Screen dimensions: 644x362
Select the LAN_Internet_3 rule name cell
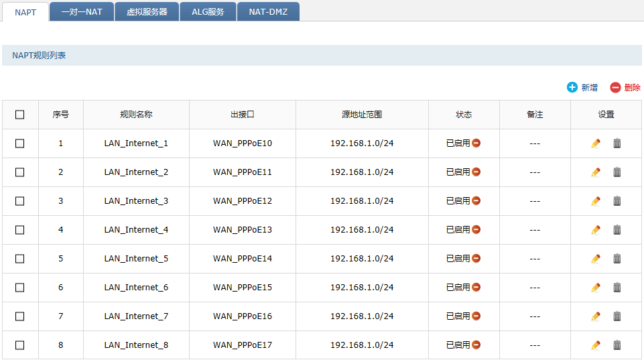tap(136, 201)
